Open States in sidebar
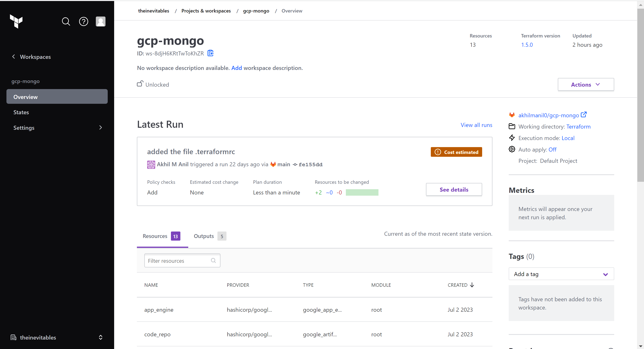 21,112
